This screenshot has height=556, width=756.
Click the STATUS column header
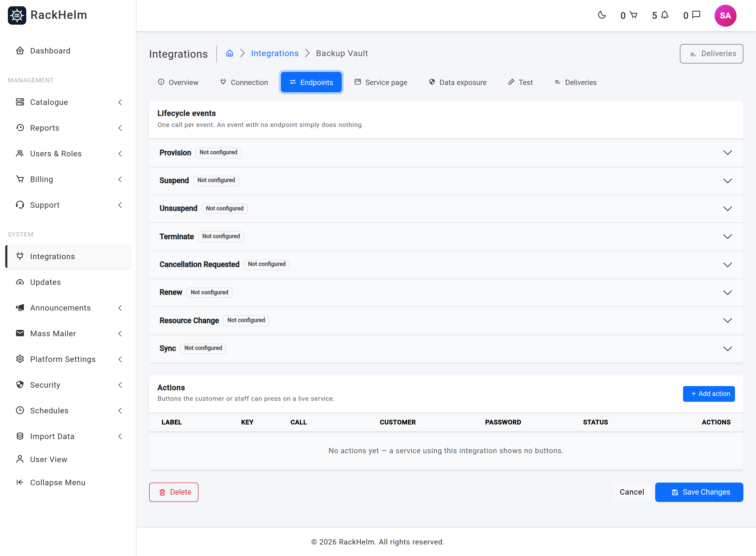[x=595, y=422]
